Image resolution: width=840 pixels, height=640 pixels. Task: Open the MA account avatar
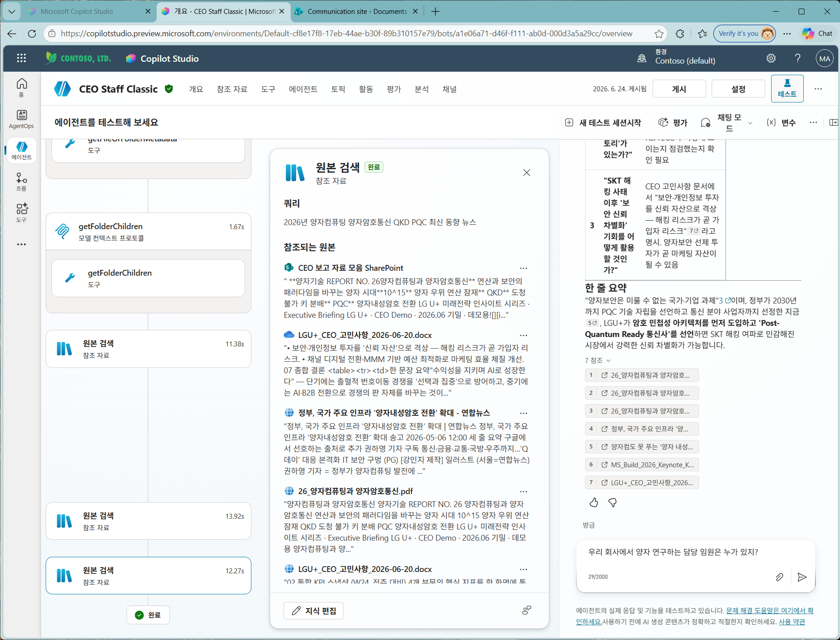point(825,58)
